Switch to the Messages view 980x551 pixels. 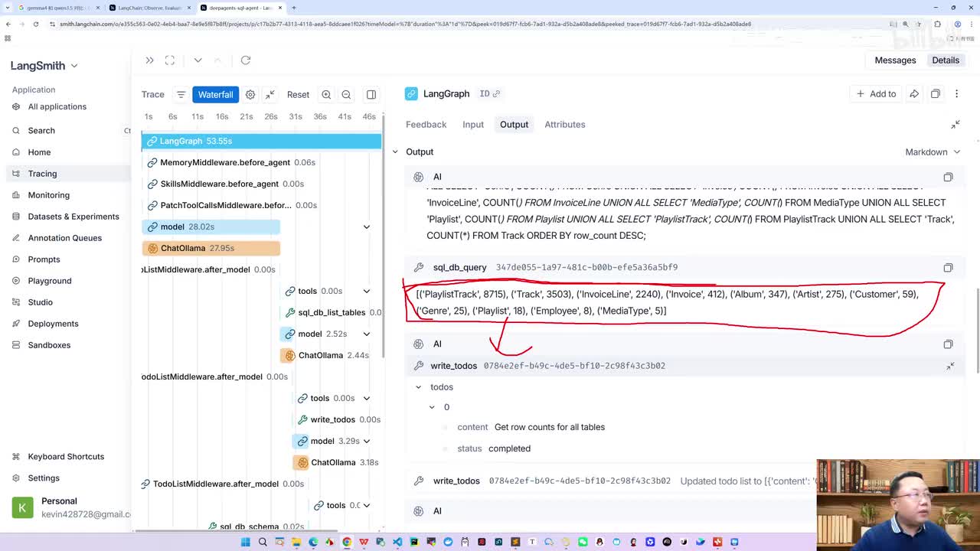pos(895,60)
